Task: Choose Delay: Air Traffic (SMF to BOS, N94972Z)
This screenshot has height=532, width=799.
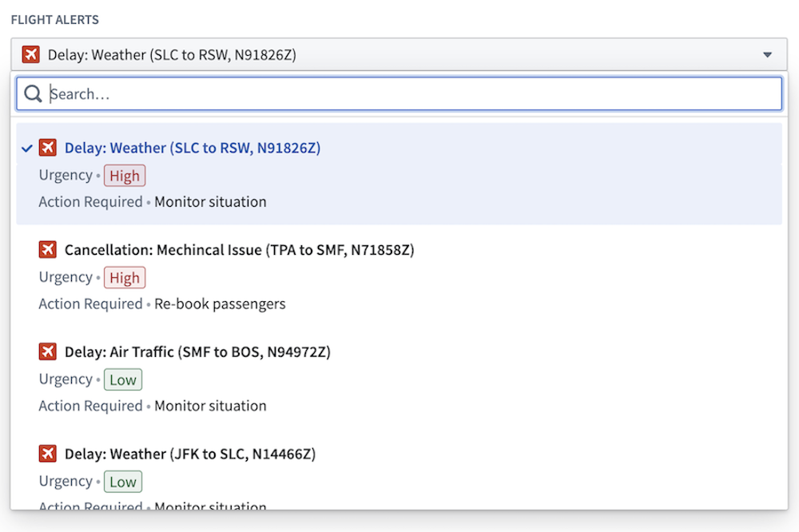Action: pyautogui.click(x=399, y=378)
